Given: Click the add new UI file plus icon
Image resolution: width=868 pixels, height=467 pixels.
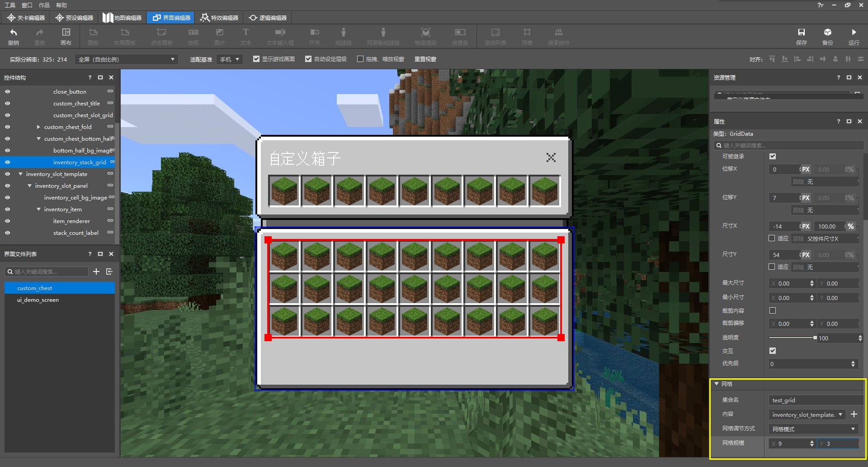Looking at the screenshot, I should pos(96,272).
